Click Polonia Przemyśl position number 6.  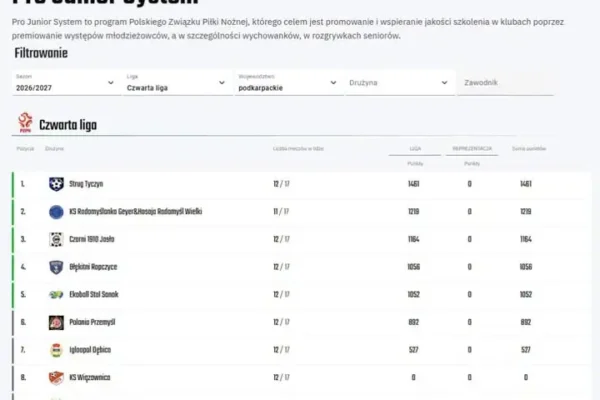23,322
